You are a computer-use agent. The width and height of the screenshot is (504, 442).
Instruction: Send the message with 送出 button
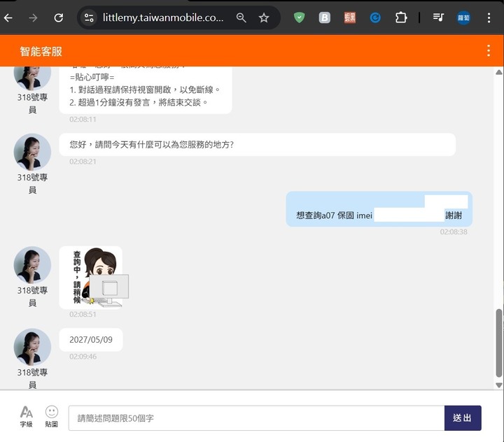tap(463, 418)
